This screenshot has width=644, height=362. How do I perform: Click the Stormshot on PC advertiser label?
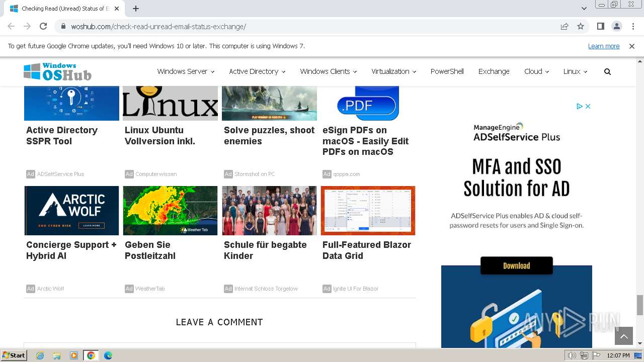255,174
